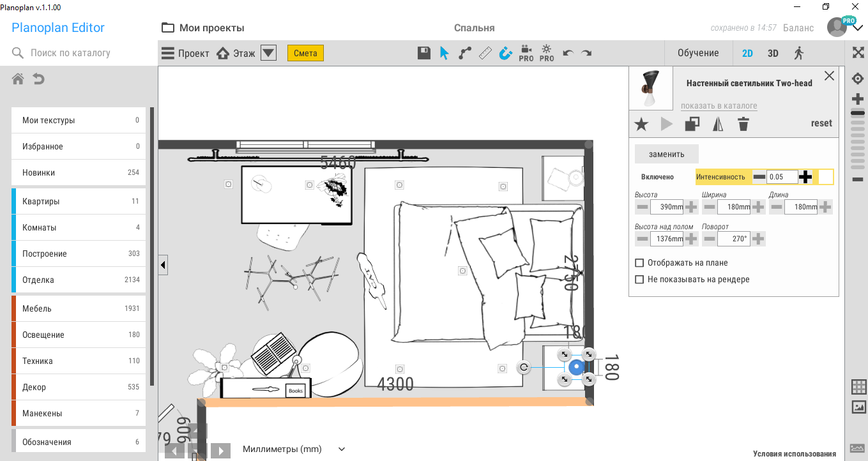Image resolution: width=868 pixels, height=461 pixels.
Task: Click the left catalog list scrollbar
Action: [152, 246]
